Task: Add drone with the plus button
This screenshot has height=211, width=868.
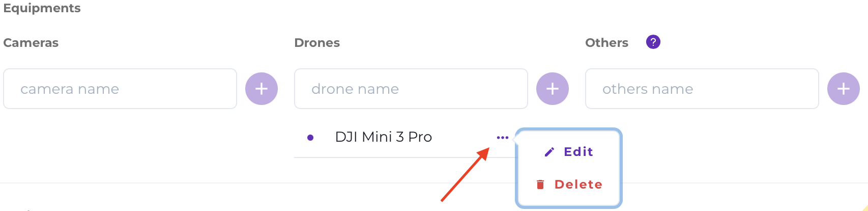Action: point(553,89)
